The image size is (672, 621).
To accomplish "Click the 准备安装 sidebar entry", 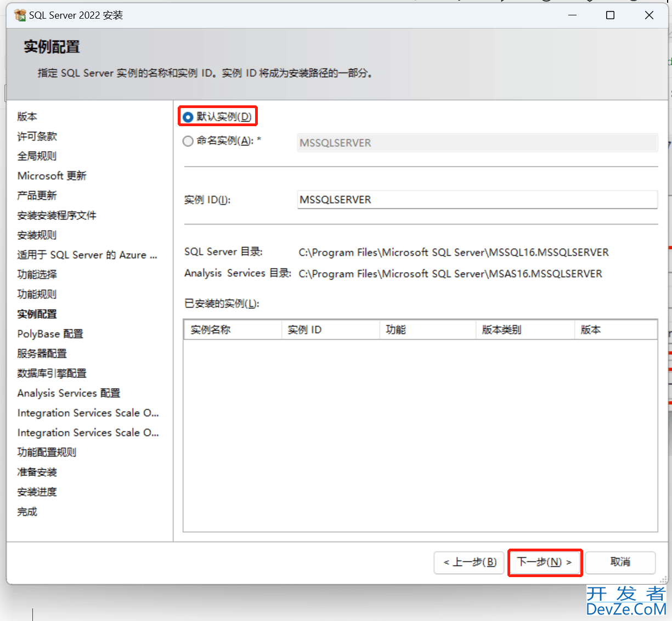I will pyautogui.click(x=37, y=472).
